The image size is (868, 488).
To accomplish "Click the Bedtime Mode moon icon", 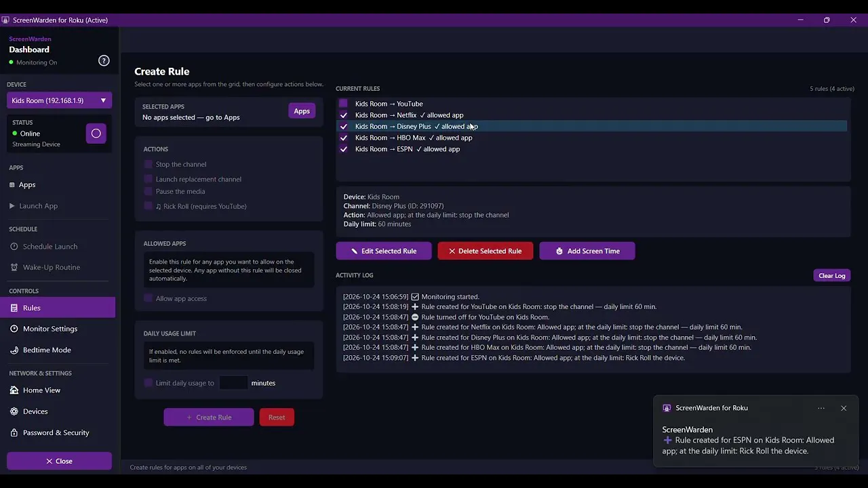I will 15,350.
